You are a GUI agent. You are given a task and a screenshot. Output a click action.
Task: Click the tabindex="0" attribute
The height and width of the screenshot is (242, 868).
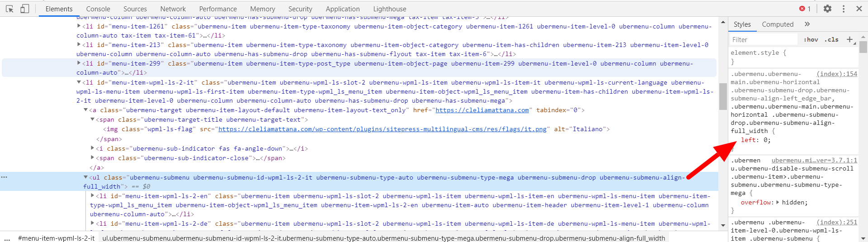(558, 110)
